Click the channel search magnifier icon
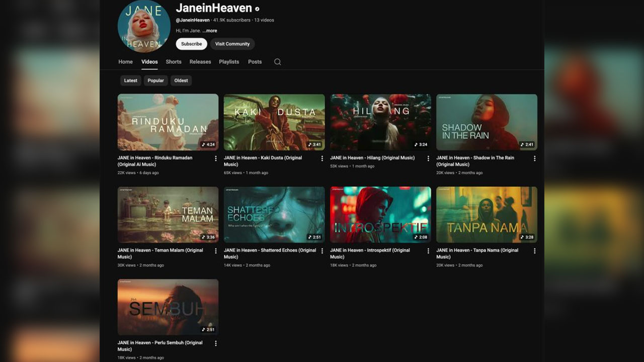This screenshot has width=644, height=362. tap(277, 62)
